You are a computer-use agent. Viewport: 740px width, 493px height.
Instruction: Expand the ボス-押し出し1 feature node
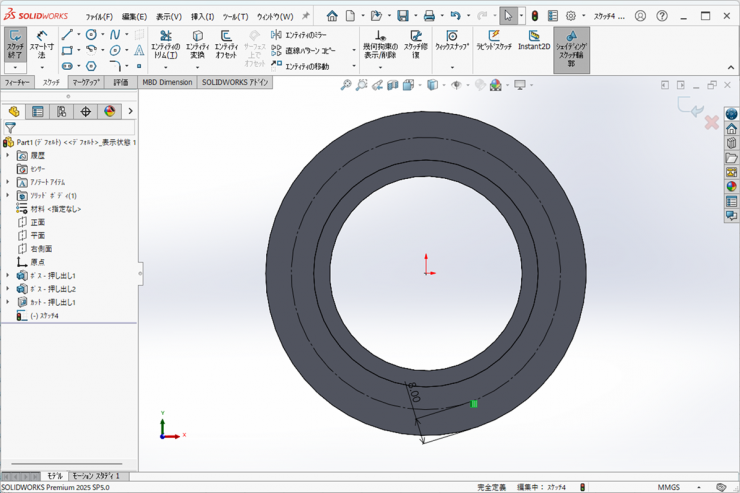pos(8,275)
